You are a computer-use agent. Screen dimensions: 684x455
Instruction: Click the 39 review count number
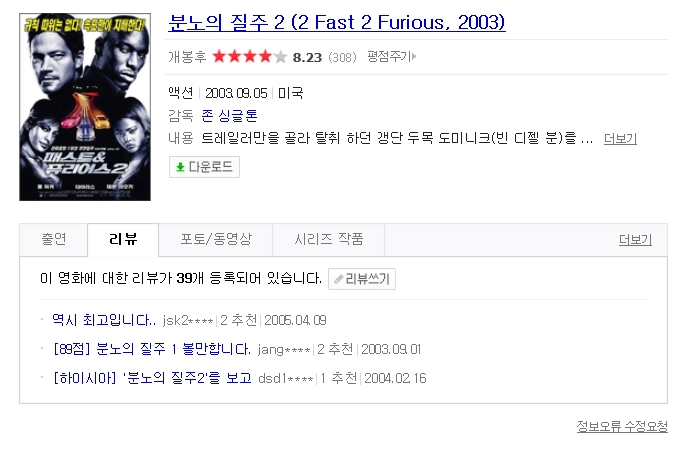pos(183,279)
